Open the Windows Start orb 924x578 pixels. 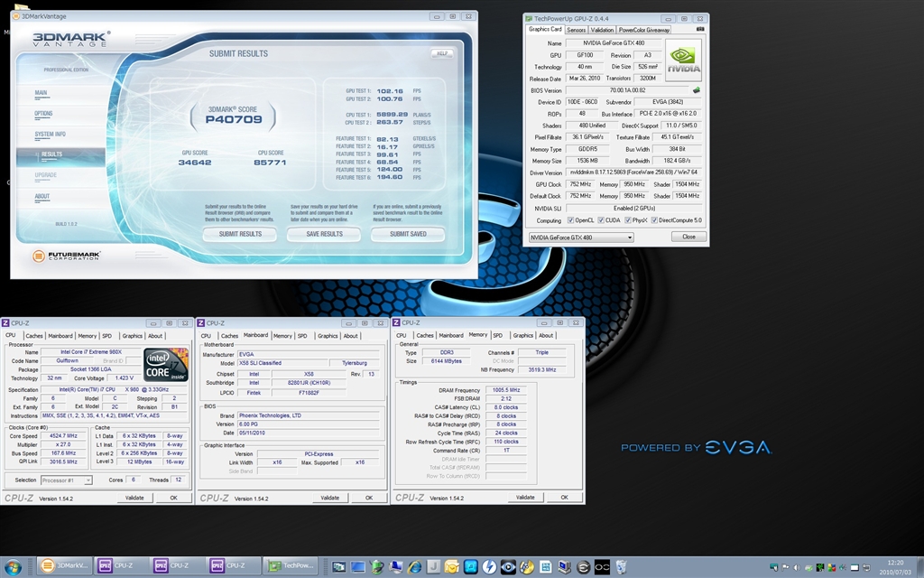pyautogui.click(x=12, y=566)
